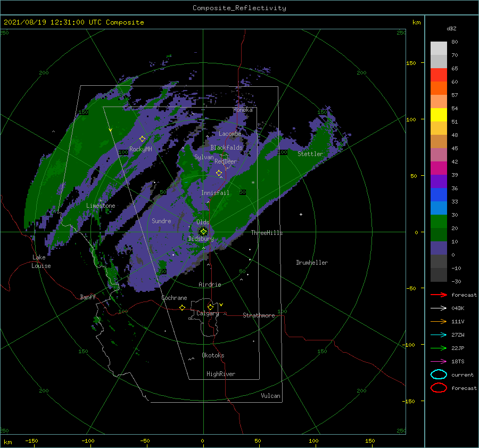Click the yellow marker above Calgary
Viewport: 479px width, 448px height.
pos(210,307)
